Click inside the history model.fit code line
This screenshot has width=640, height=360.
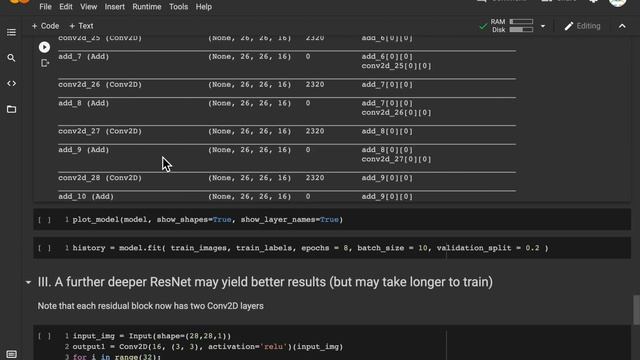(x=311, y=248)
